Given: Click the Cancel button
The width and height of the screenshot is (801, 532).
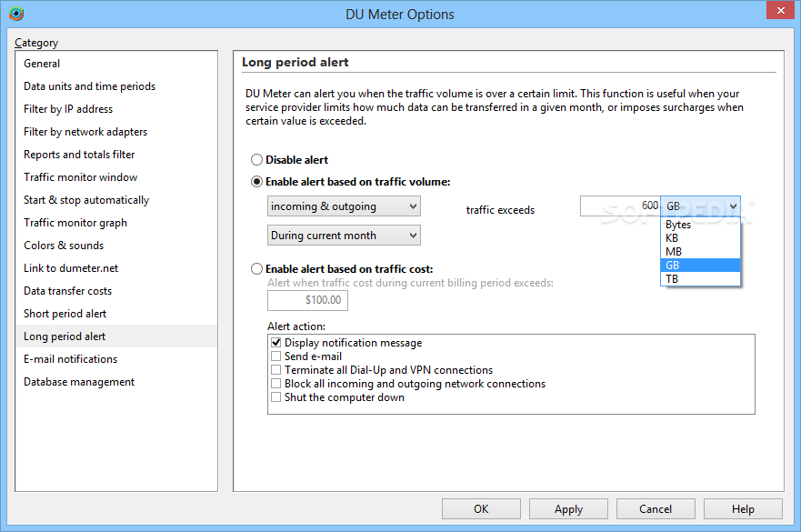Looking at the screenshot, I should [x=656, y=509].
